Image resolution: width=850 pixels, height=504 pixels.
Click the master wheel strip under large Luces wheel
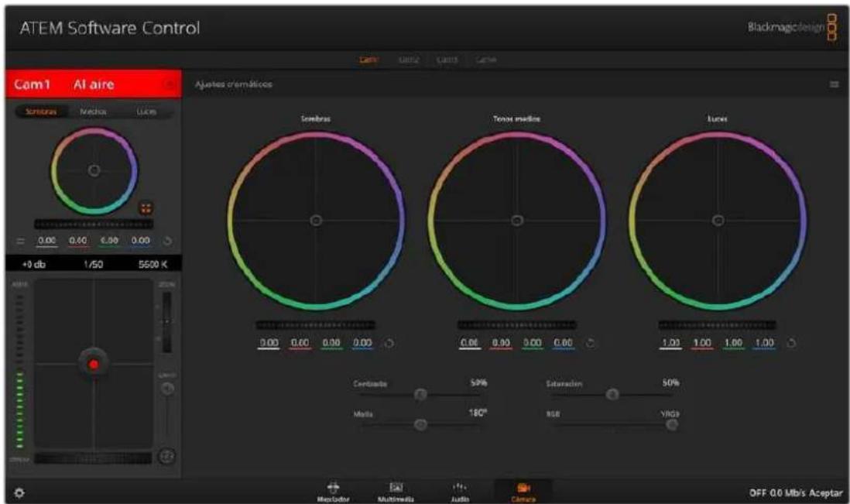pyautogui.click(x=717, y=325)
